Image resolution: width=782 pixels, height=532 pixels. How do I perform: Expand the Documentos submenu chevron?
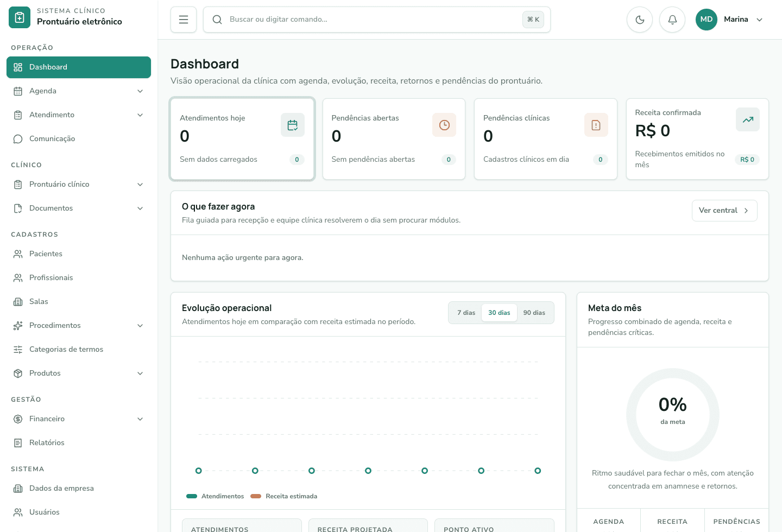pyautogui.click(x=140, y=208)
